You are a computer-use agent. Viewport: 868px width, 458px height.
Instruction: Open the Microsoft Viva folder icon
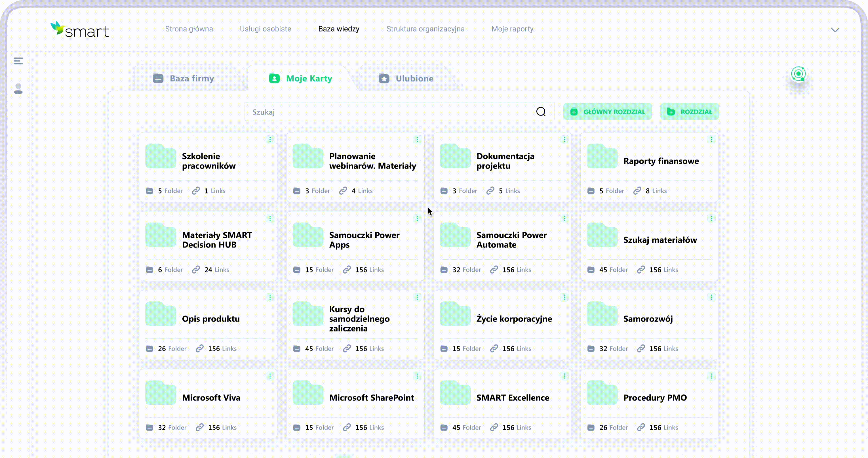(x=161, y=393)
